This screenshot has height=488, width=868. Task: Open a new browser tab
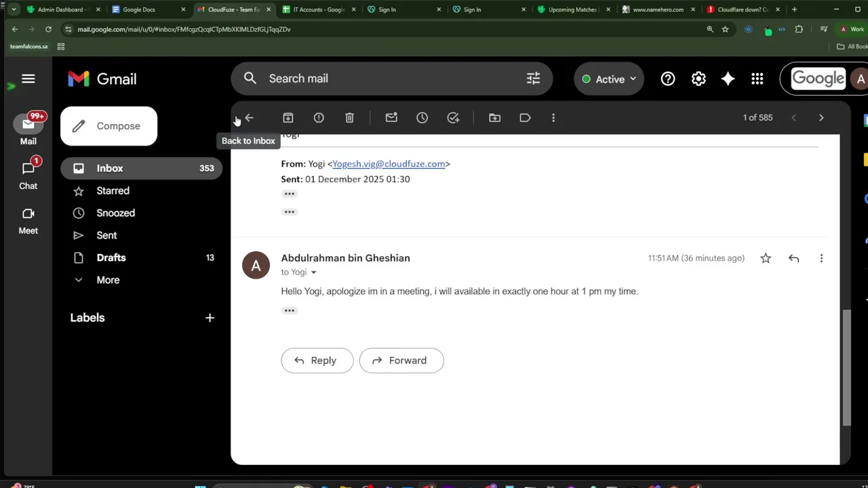[794, 9]
